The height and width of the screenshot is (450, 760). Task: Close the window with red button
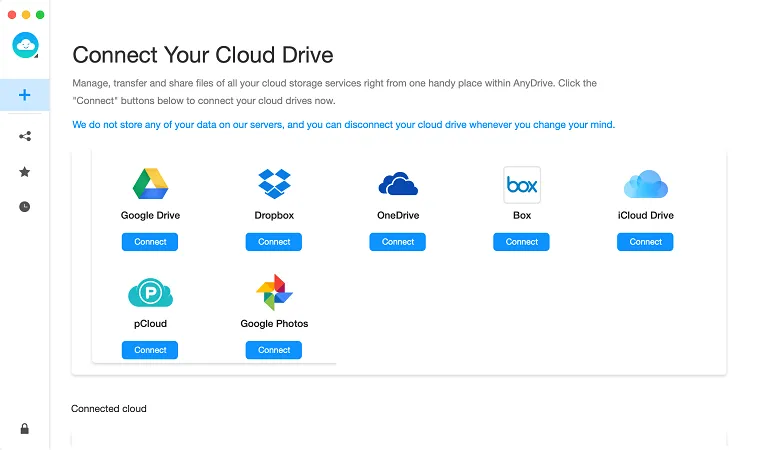pyautogui.click(x=12, y=15)
